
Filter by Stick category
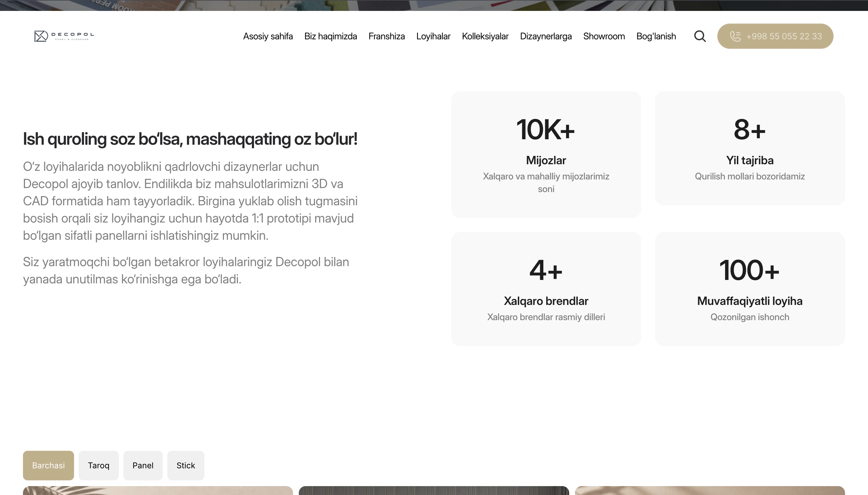point(185,465)
